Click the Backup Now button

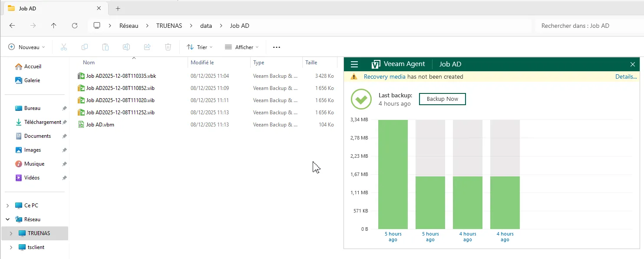[442, 99]
